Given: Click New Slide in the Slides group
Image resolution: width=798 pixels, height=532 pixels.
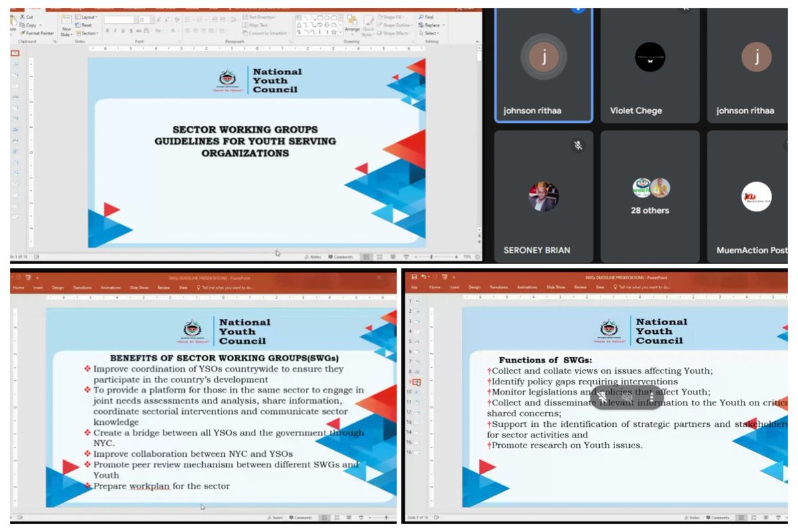Looking at the screenshot, I should coord(66,26).
